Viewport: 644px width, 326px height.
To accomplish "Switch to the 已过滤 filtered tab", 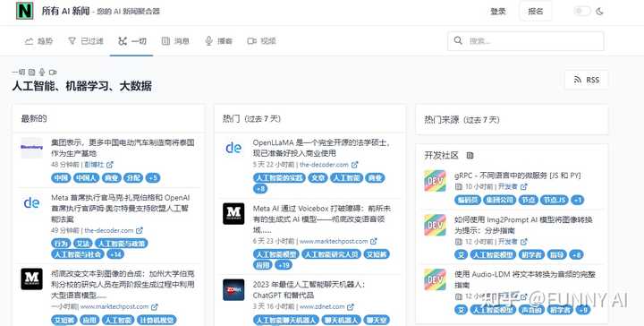I will pyautogui.click(x=86, y=40).
